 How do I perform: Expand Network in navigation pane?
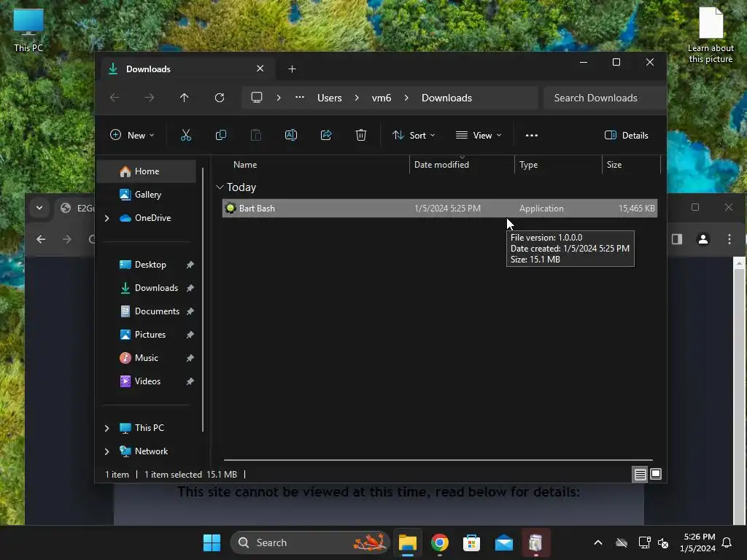click(x=107, y=451)
